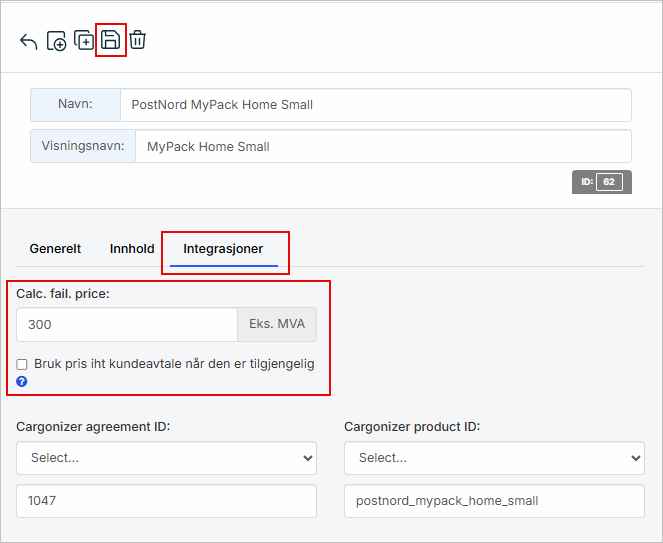Image resolution: width=663 pixels, height=543 pixels.
Task: Click the Calc. fail. price field
Action: [127, 324]
